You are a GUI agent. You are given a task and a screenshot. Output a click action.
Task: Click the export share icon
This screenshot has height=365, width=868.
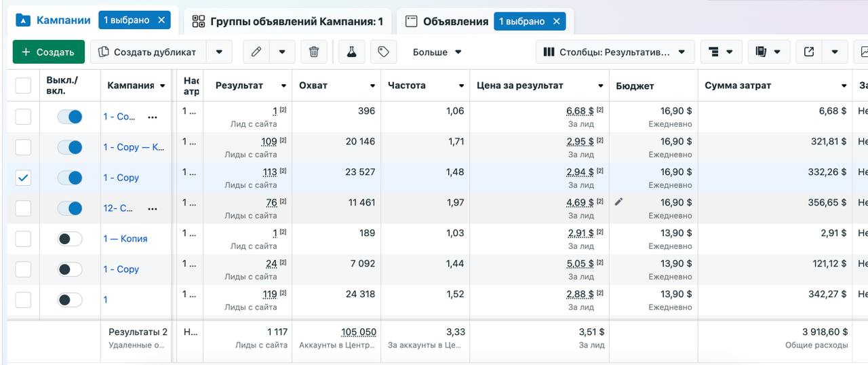click(x=808, y=52)
